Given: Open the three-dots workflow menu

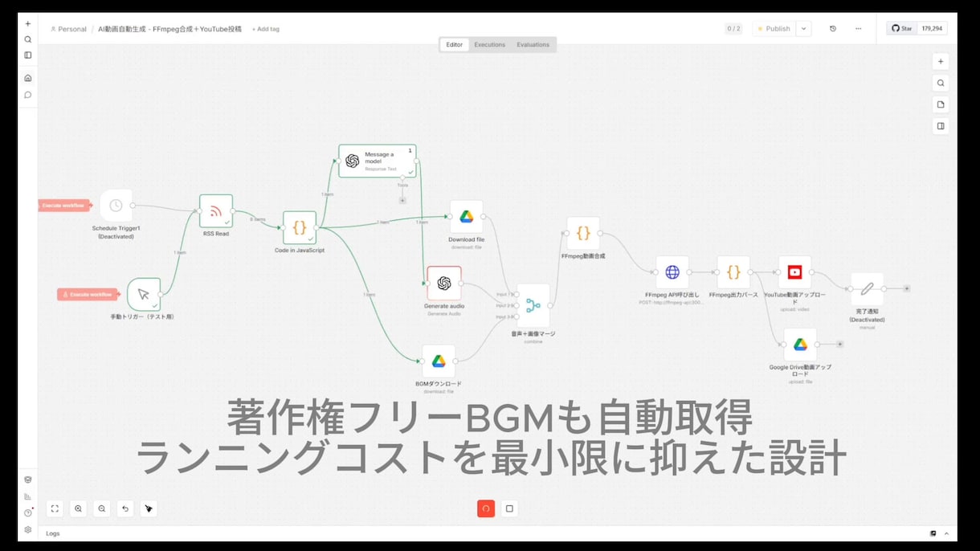Looking at the screenshot, I should coord(858,29).
